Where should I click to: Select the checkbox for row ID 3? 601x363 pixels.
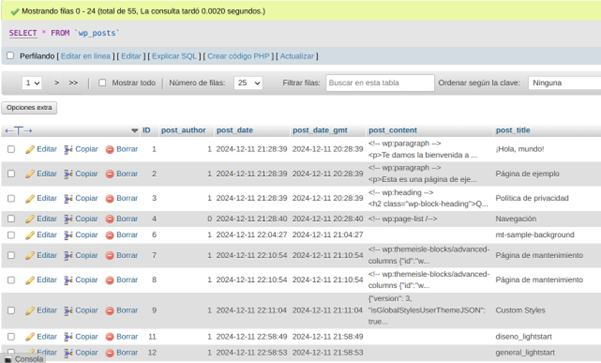click(11, 199)
